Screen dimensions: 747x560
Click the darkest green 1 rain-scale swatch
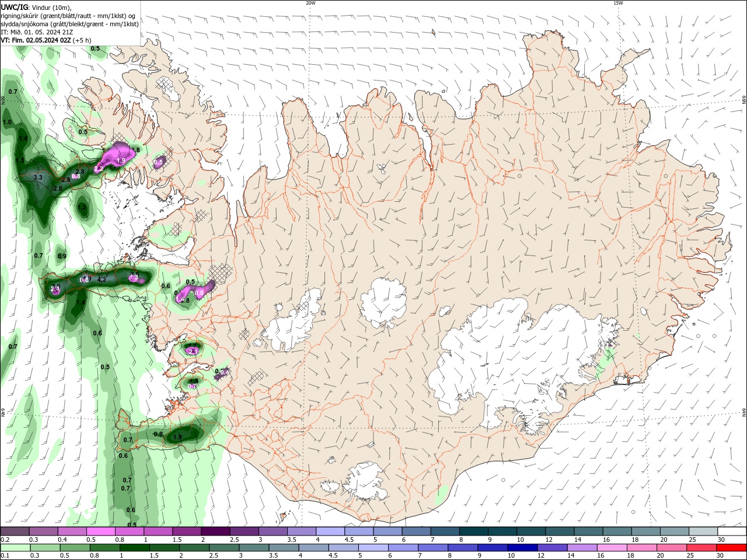(135, 548)
